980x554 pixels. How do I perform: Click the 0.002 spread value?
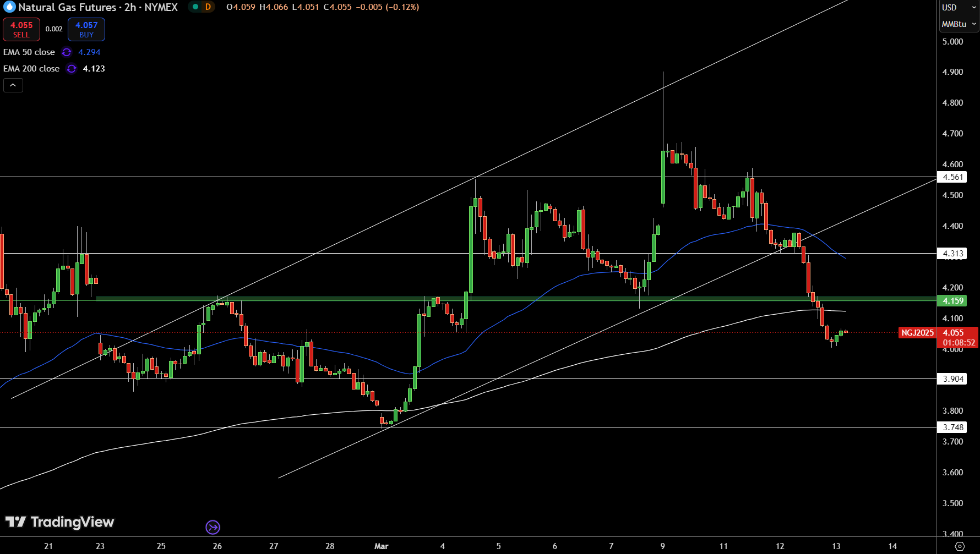pyautogui.click(x=54, y=29)
